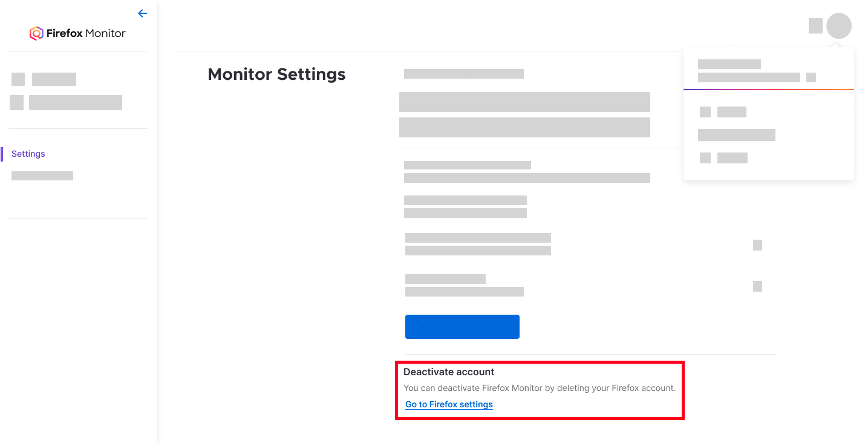Select the middle entry of the account menu
The height and width of the screenshot is (443, 868).
click(736, 134)
